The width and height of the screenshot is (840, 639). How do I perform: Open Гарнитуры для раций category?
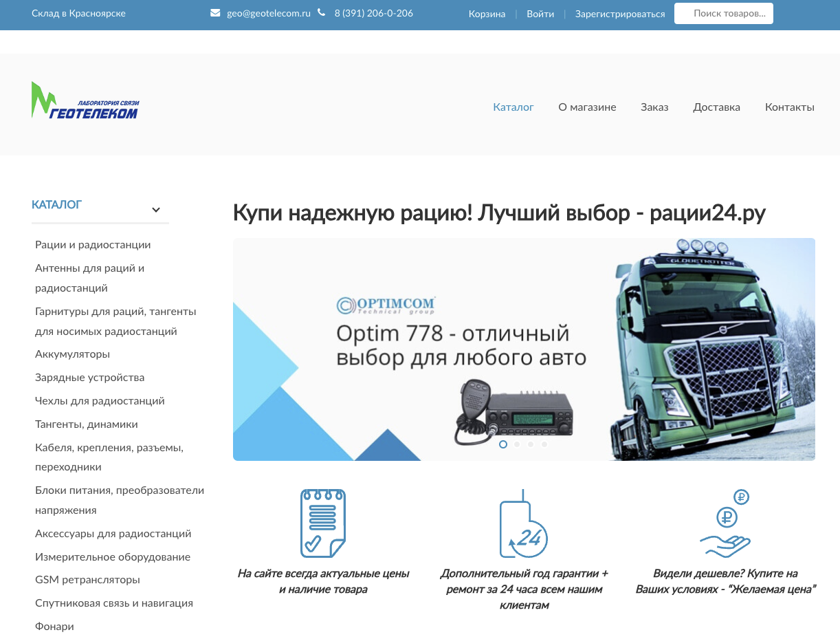pos(115,321)
